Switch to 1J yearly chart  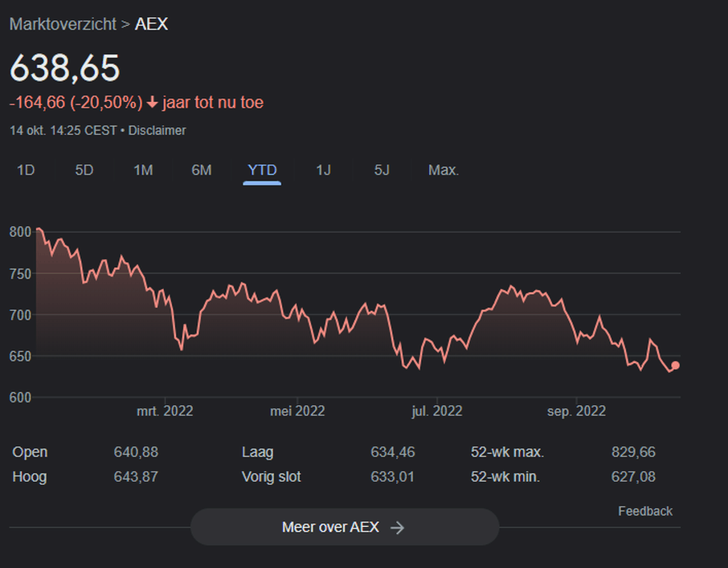[323, 170]
